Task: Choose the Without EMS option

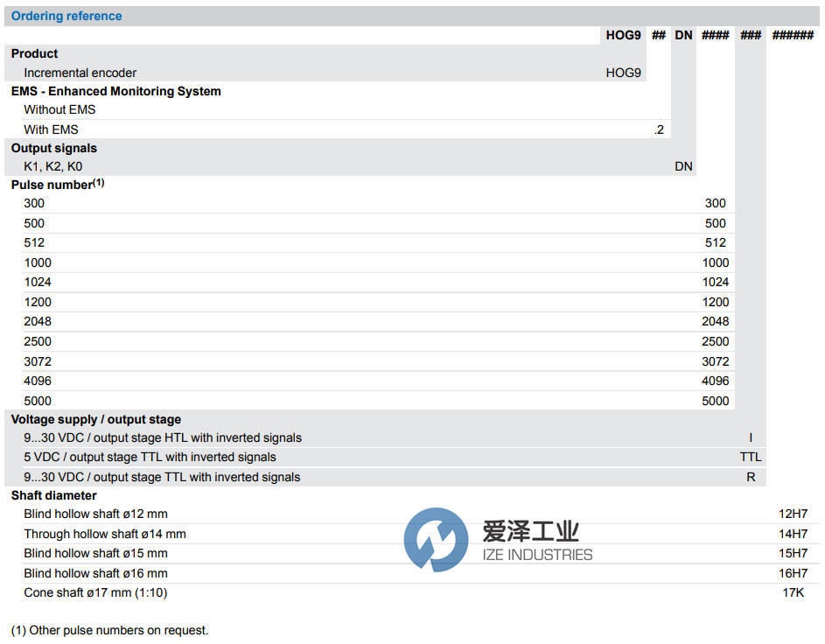Action: point(59,109)
